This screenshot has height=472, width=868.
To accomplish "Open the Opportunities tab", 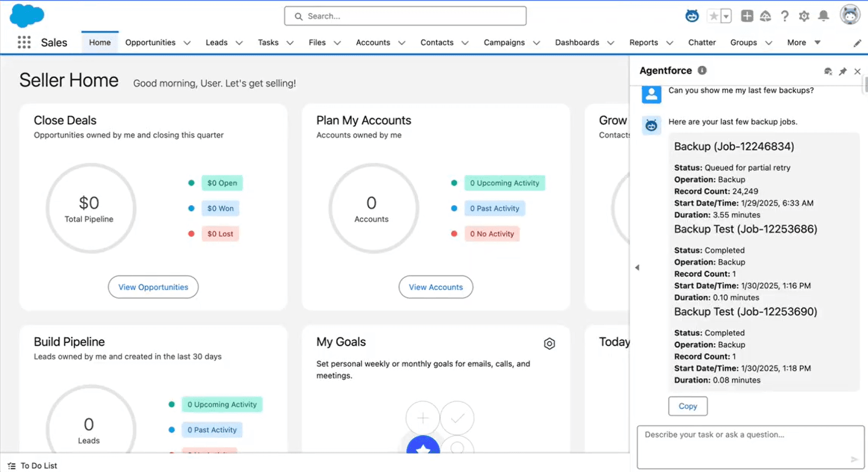I will click(x=150, y=42).
